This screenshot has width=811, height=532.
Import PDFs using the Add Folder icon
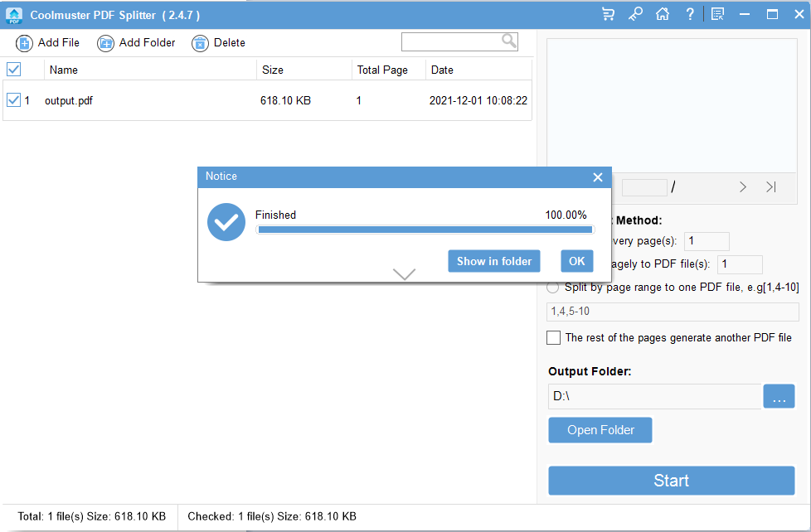pos(104,42)
